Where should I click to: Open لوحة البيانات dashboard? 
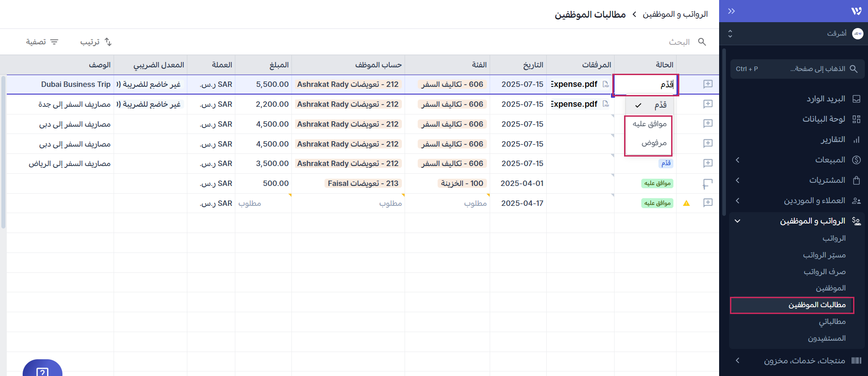[823, 119]
